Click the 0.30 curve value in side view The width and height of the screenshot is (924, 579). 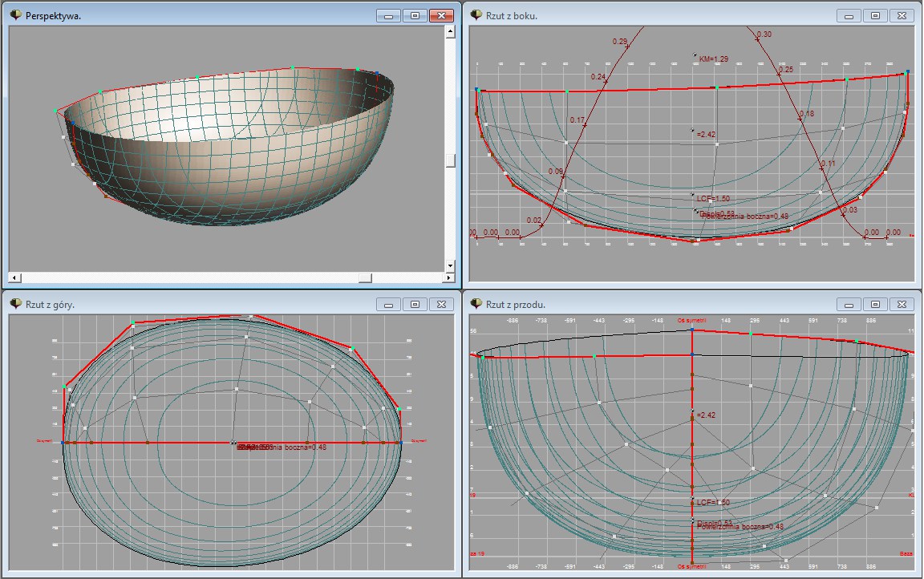coord(764,34)
